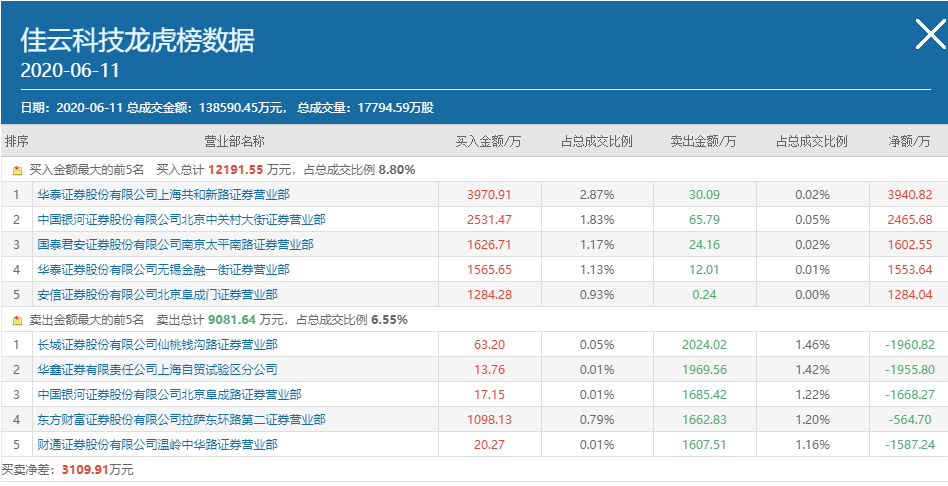Open 华泰证券股份有限公司无锡金融一街证券营业部 link
Viewport: 948px width, 486px height.
163,270
